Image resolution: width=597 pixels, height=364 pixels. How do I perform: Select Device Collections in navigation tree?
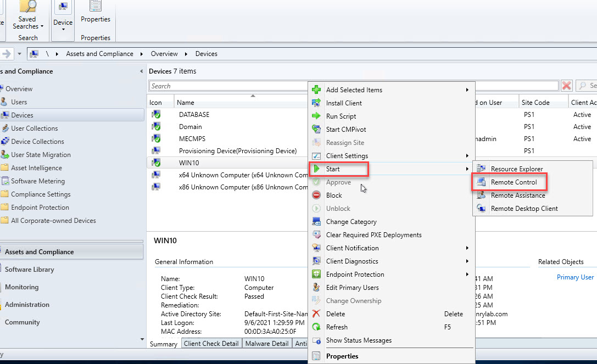click(x=37, y=142)
